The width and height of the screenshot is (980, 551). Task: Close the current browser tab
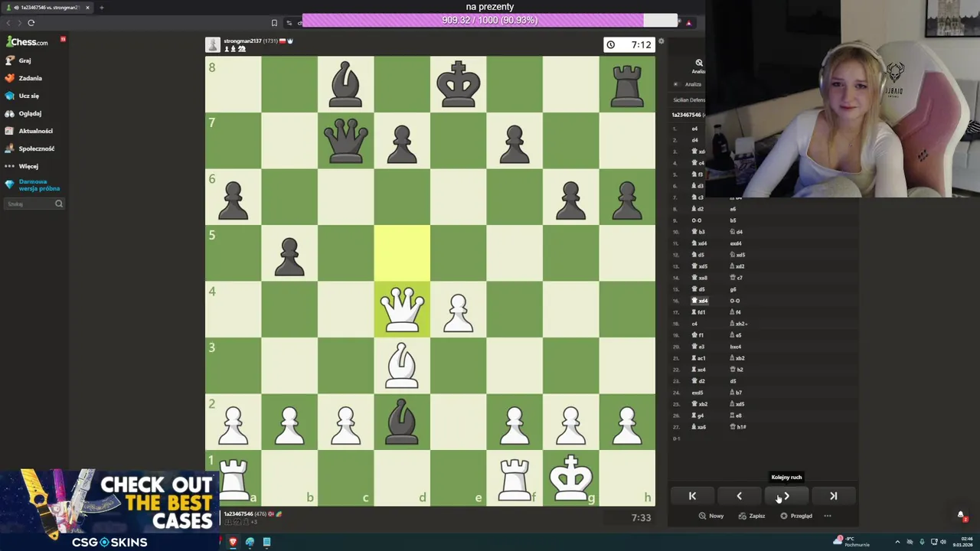click(87, 8)
